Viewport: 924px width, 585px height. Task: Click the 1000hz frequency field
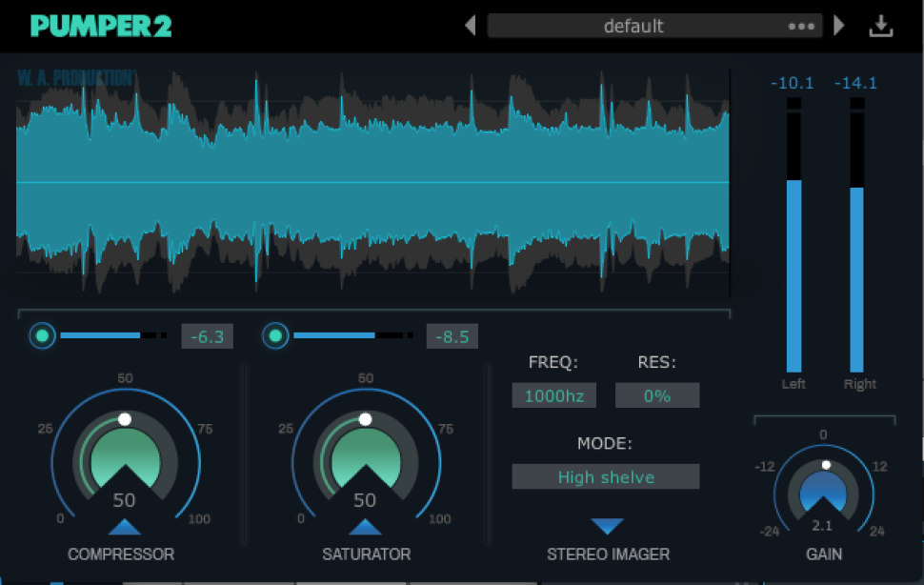[553, 395]
